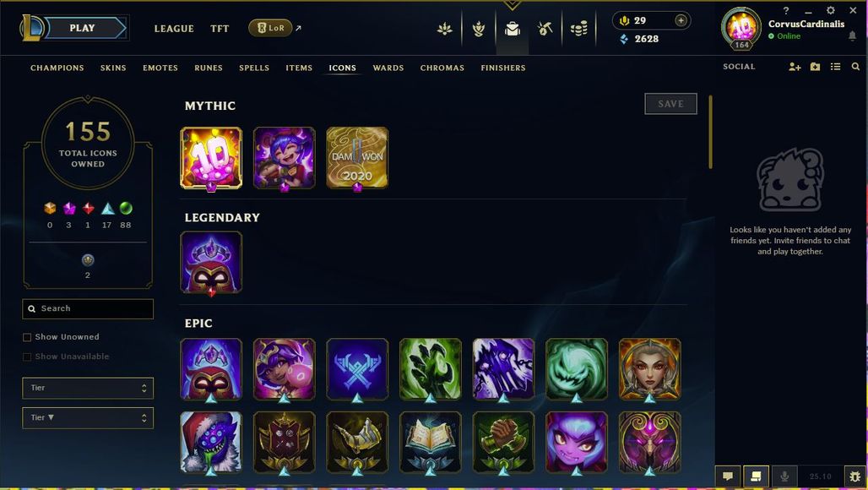Enable the Show Unowned checkbox
This screenshot has width=868, height=490.
coord(26,337)
